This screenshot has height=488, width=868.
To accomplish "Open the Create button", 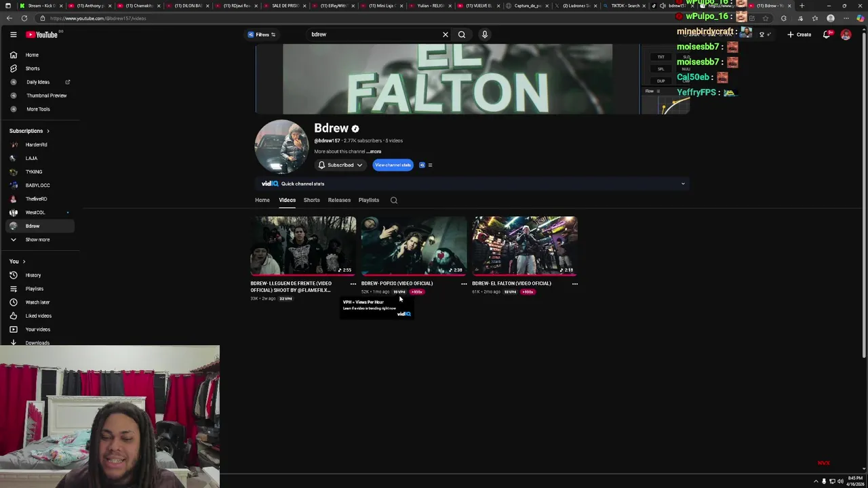I will click(x=799, y=35).
